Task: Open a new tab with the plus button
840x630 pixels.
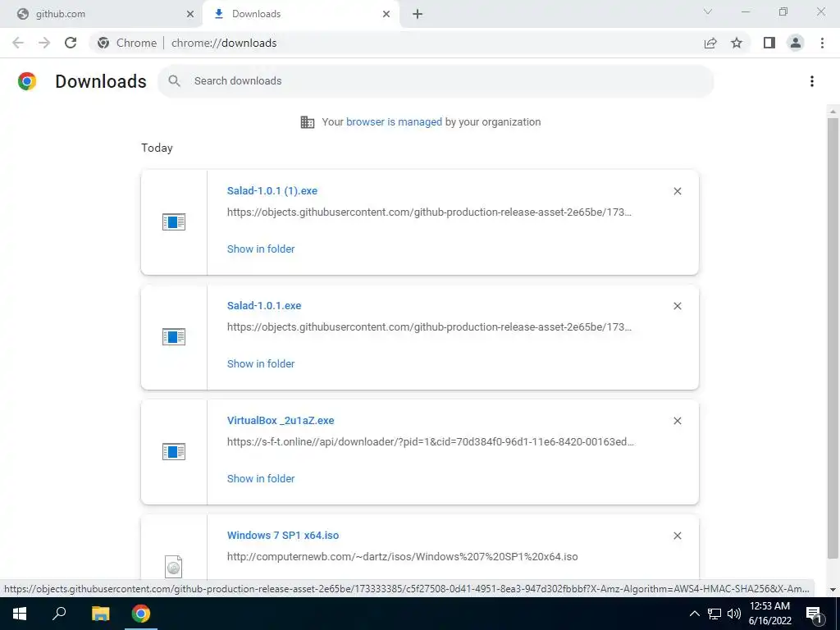Action: coord(418,14)
